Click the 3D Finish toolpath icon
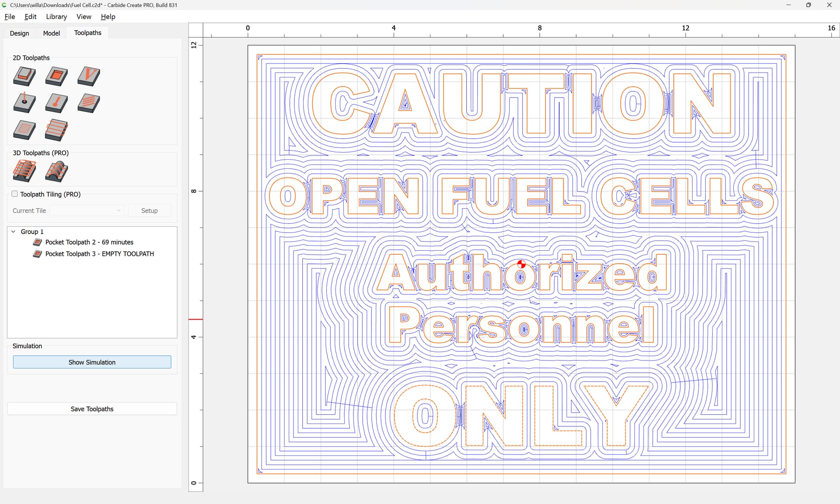 [56, 171]
